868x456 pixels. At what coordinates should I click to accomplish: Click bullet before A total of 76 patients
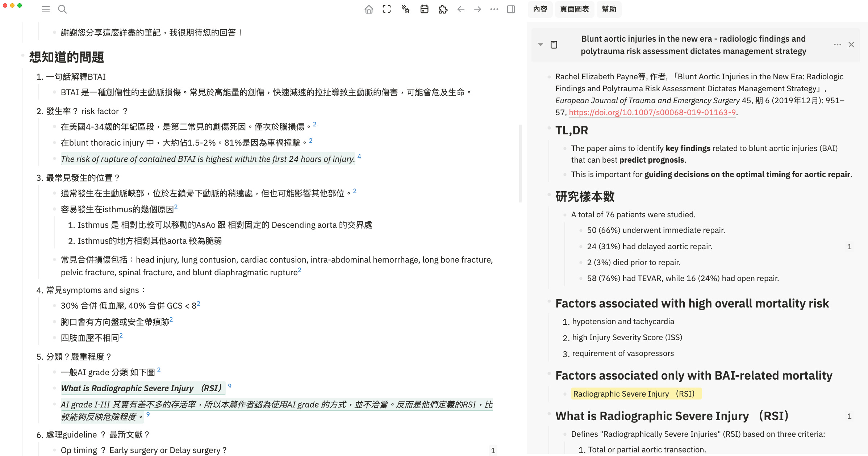[x=565, y=215]
